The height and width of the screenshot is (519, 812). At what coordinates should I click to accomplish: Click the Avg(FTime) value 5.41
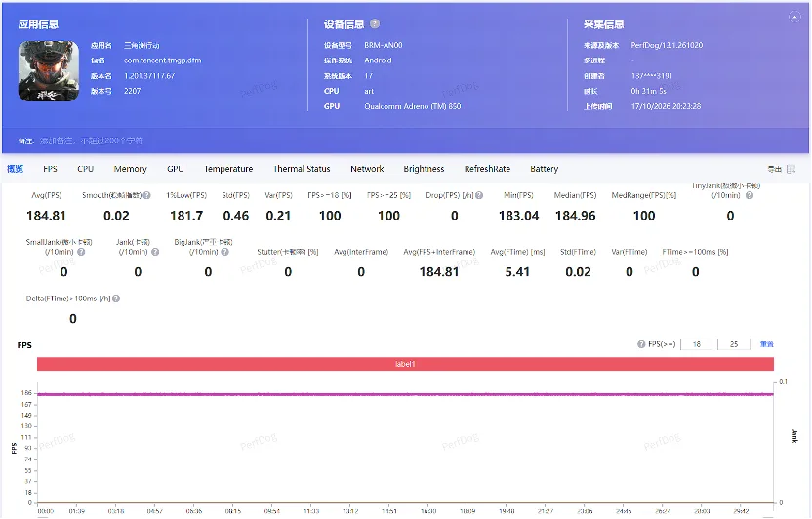click(517, 271)
